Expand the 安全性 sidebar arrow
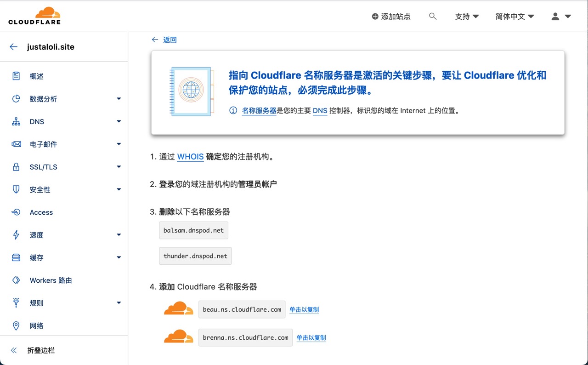 pos(119,189)
